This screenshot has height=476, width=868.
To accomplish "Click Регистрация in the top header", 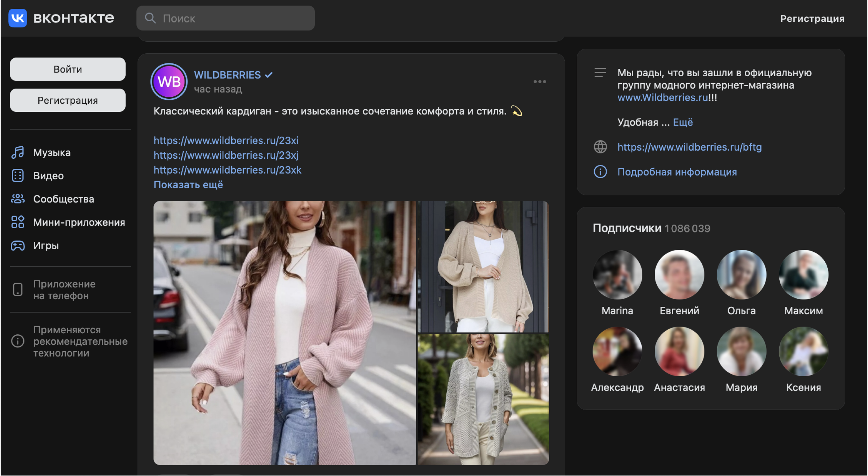I will click(812, 18).
